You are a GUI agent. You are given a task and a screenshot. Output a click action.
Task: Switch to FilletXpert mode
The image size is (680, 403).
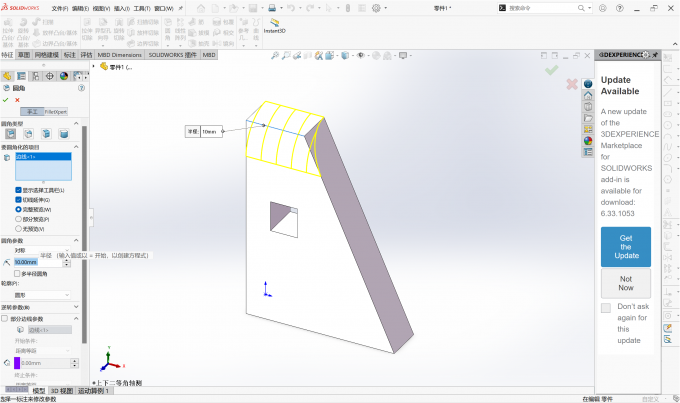[56, 112]
